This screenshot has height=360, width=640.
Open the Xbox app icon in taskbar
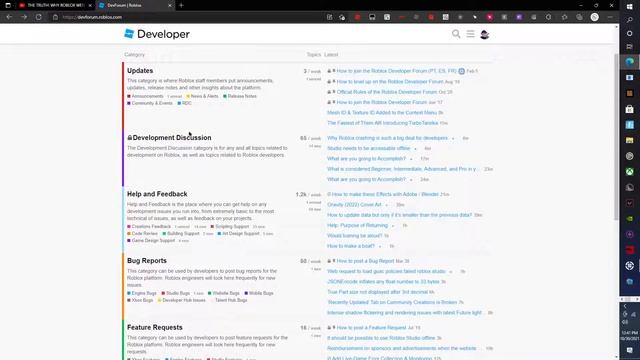click(x=629, y=172)
